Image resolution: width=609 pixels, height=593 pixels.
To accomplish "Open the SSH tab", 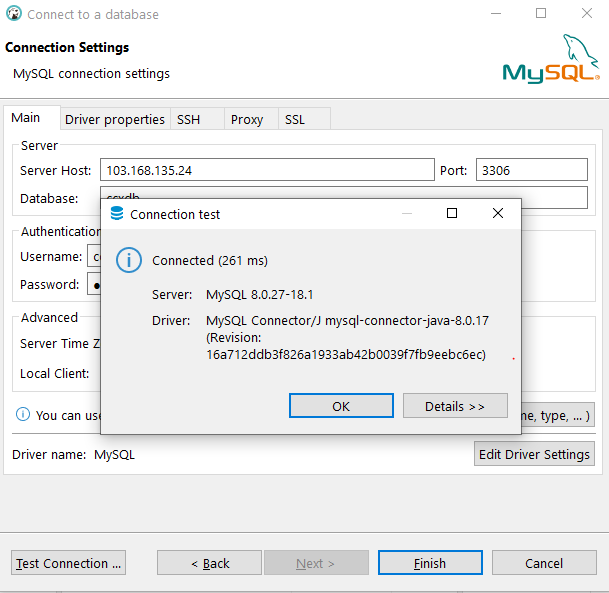I will 188,119.
